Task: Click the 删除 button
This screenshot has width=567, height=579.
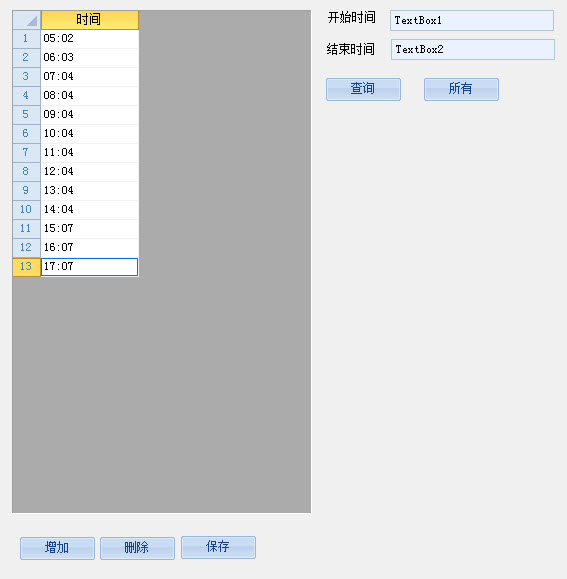Action: tap(137, 548)
